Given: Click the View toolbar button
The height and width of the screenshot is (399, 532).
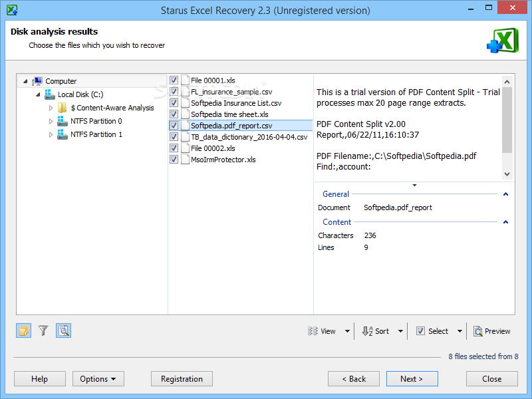Looking at the screenshot, I should (322, 331).
